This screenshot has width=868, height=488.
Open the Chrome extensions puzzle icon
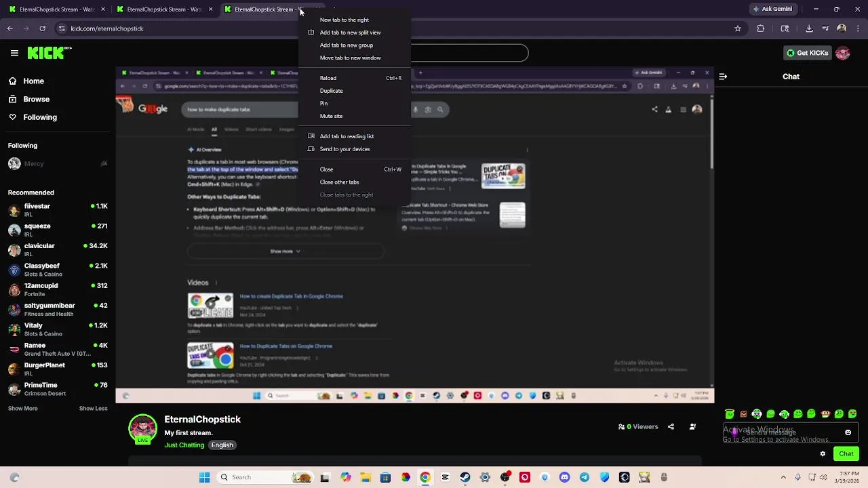pyautogui.click(x=760, y=28)
